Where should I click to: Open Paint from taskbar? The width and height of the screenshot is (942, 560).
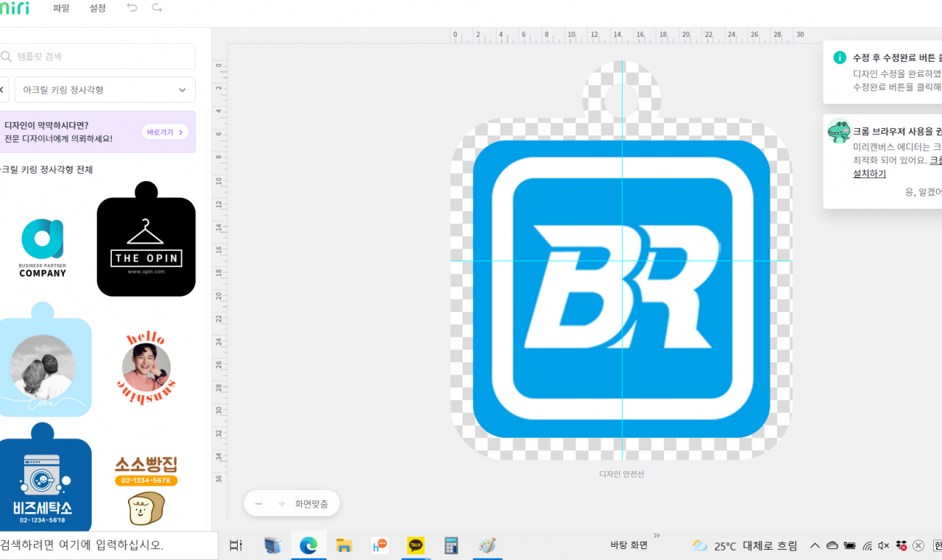(x=487, y=545)
